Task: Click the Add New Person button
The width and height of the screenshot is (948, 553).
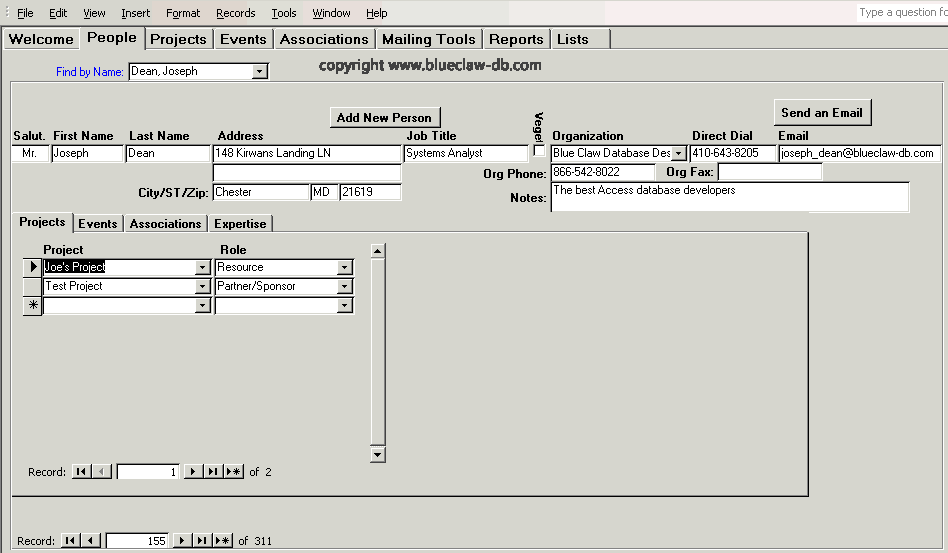Action: [384, 117]
